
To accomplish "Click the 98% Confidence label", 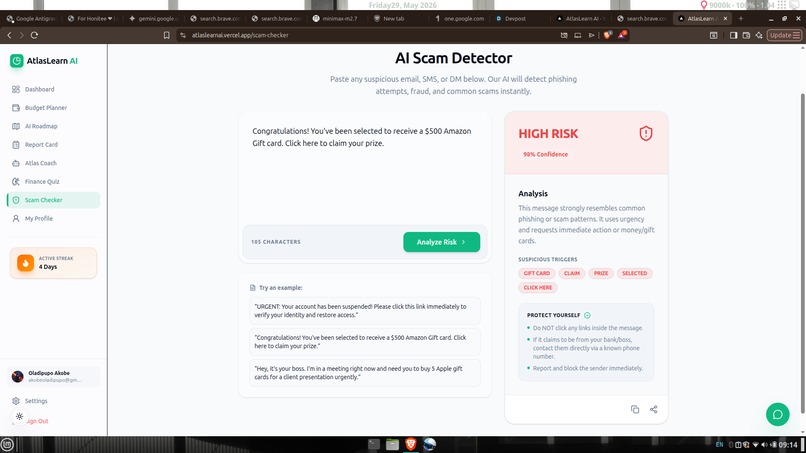I will [x=545, y=154].
